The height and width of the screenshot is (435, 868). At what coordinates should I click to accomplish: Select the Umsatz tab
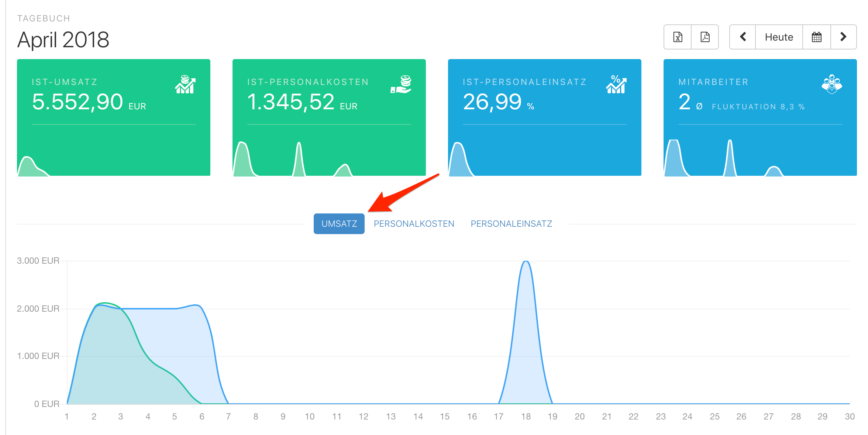pyautogui.click(x=339, y=224)
